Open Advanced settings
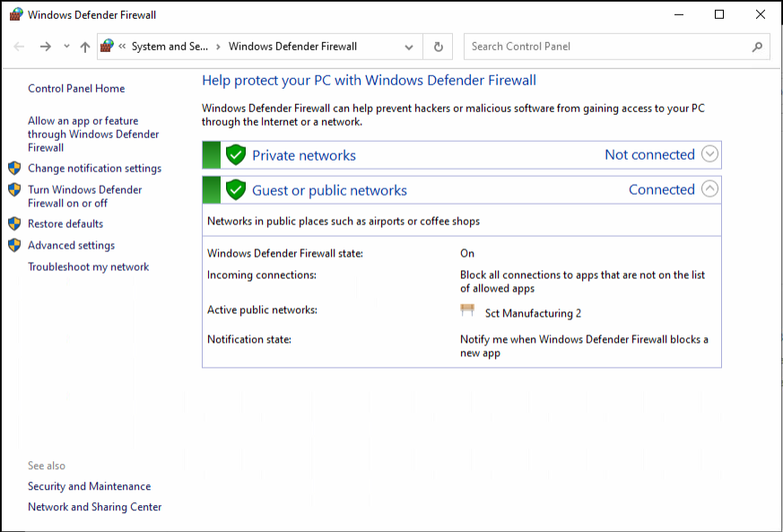The width and height of the screenshot is (783, 532). 72,245
